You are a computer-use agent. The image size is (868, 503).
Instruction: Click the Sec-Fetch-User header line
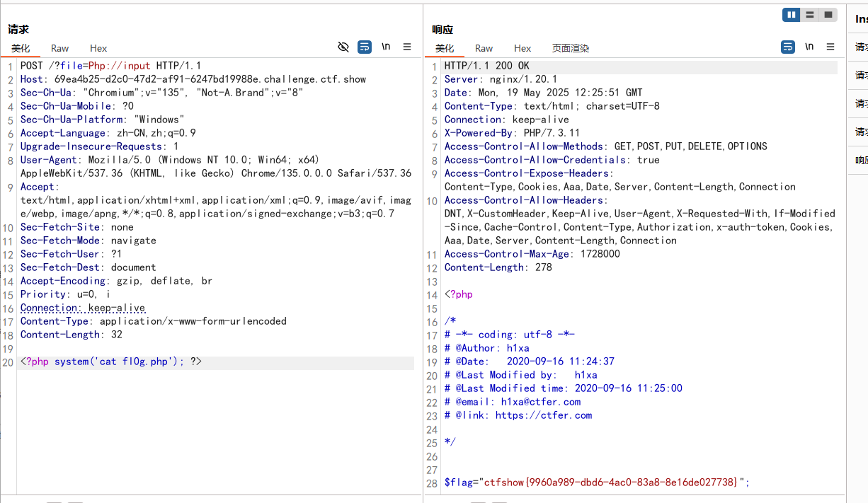[72, 254]
